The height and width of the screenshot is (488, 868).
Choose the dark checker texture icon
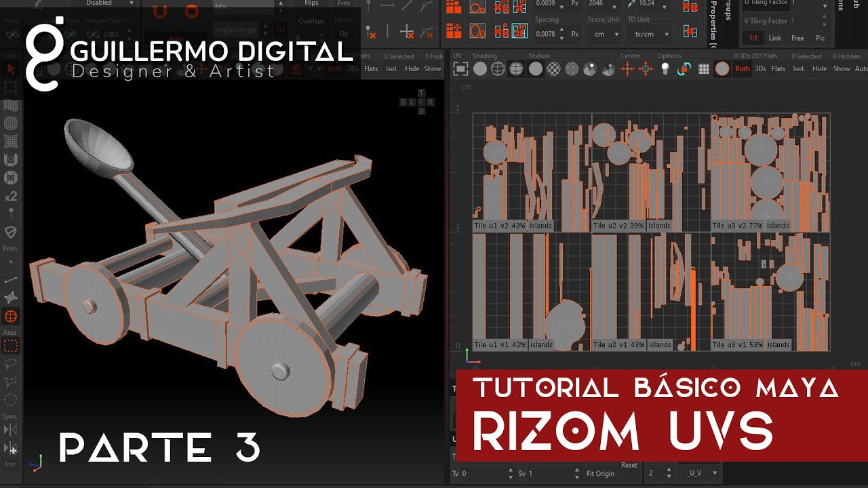[x=572, y=68]
